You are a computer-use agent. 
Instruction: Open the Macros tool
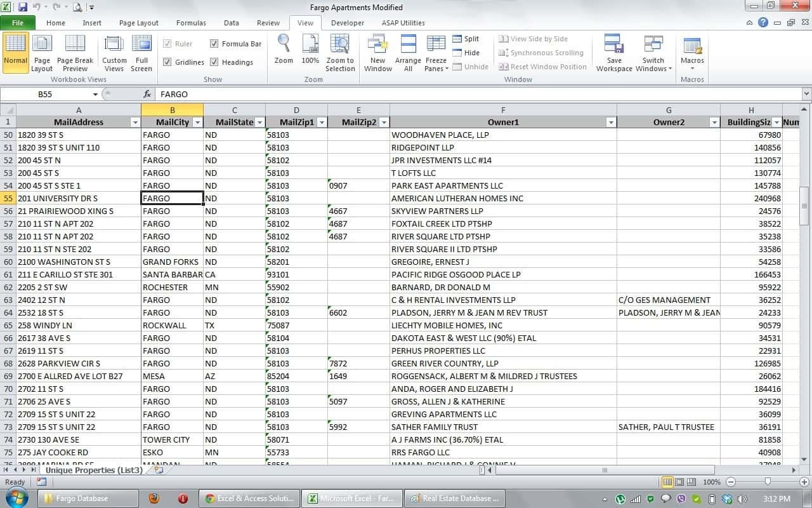coord(691,53)
